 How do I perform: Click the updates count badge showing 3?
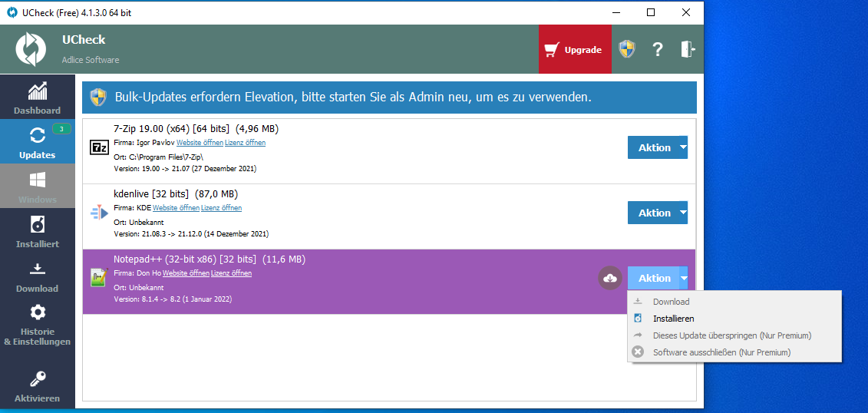(61, 129)
